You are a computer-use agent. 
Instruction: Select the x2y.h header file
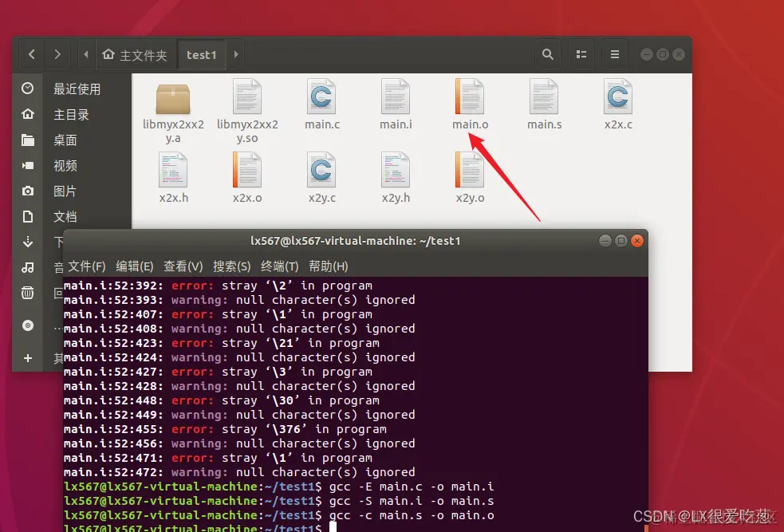[x=396, y=178]
